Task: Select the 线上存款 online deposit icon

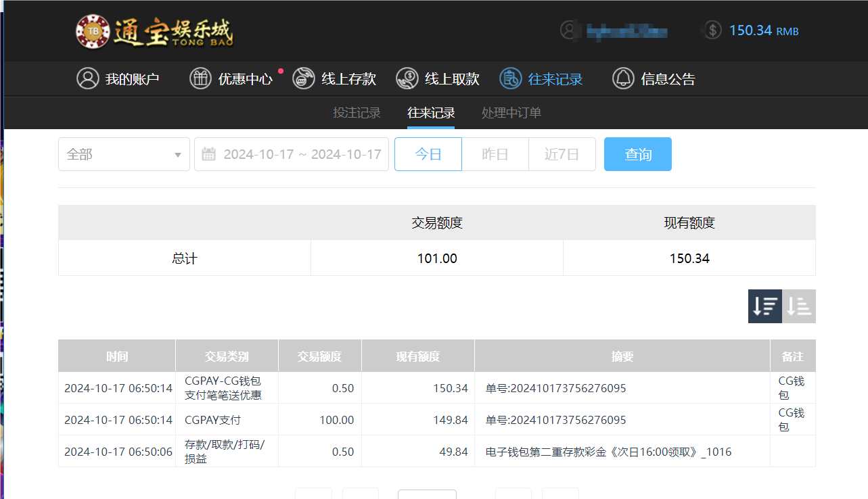Action: (303, 78)
